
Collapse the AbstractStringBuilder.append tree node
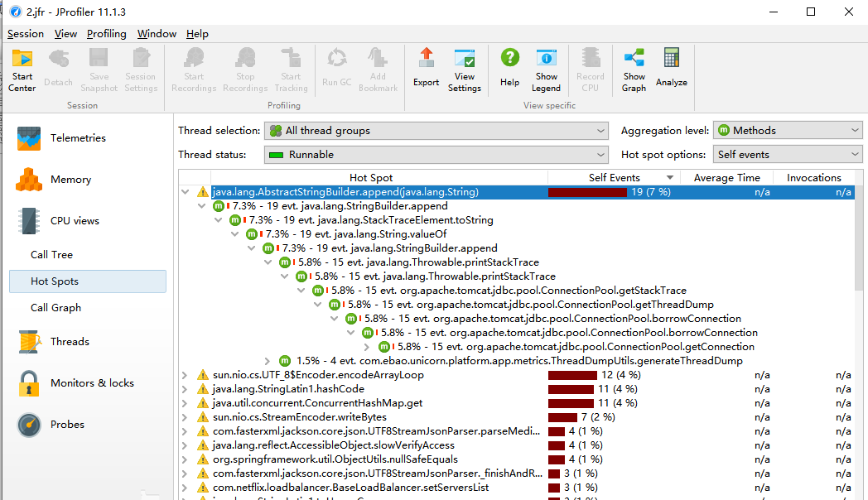[185, 192]
